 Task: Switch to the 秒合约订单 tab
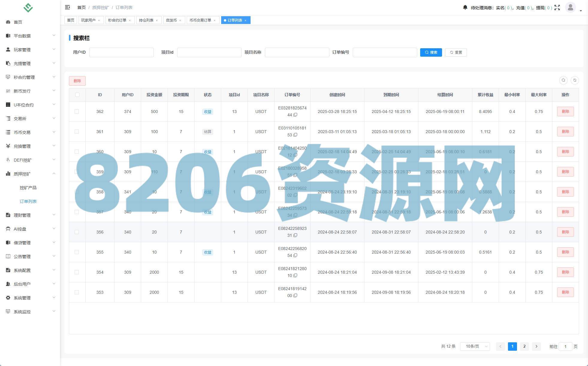pyautogui.click(x=117, y=20)
